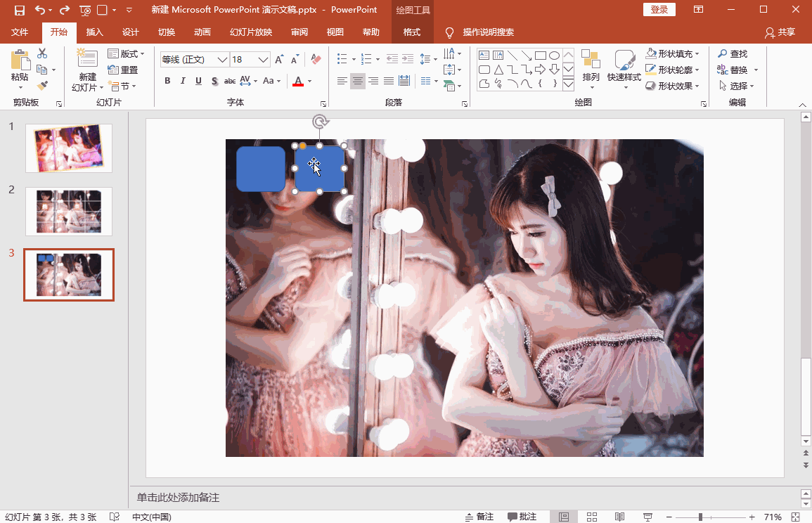Click the 登录 sign-in button
The height and width of the screenshot is (523, 812).
659,9
